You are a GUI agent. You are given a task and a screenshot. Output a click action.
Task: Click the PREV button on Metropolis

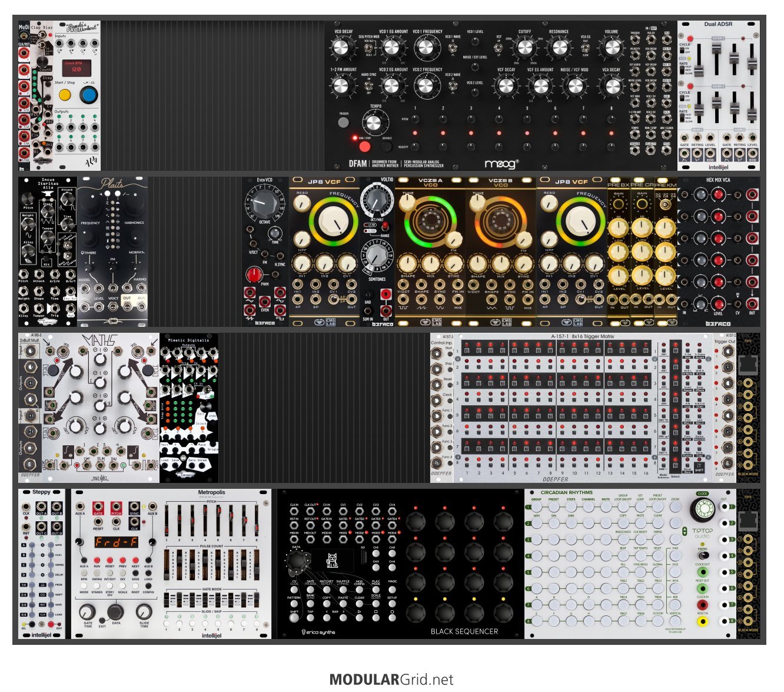pos(122,560)
